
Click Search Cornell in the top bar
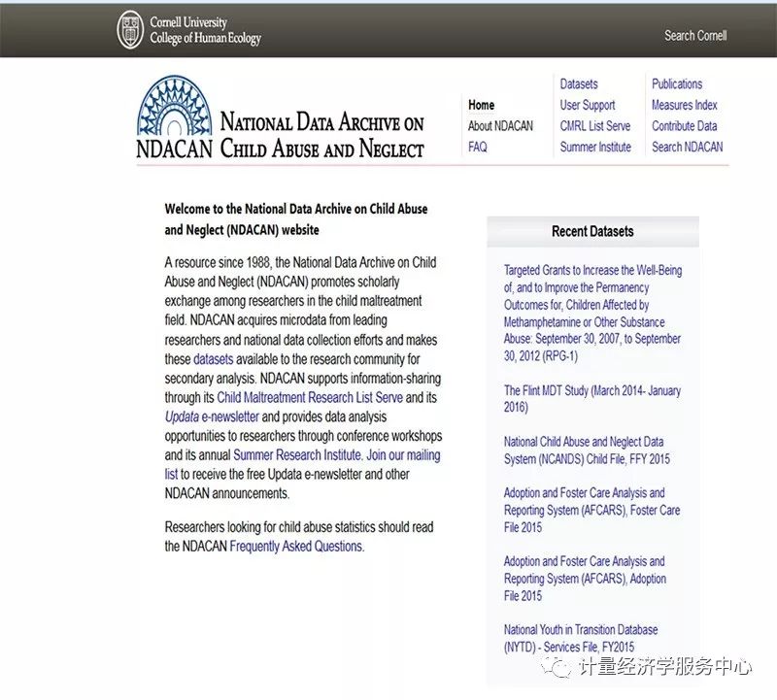pos(694,35)
